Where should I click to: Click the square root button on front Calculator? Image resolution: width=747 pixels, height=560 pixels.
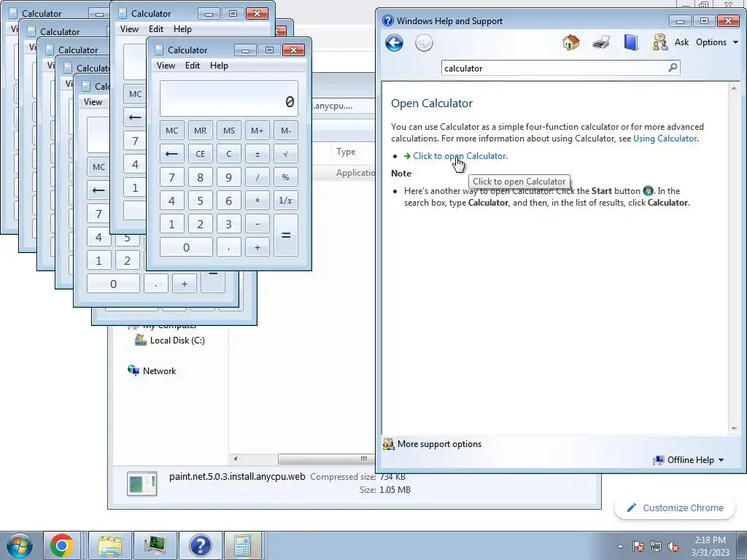coord(286,154)
